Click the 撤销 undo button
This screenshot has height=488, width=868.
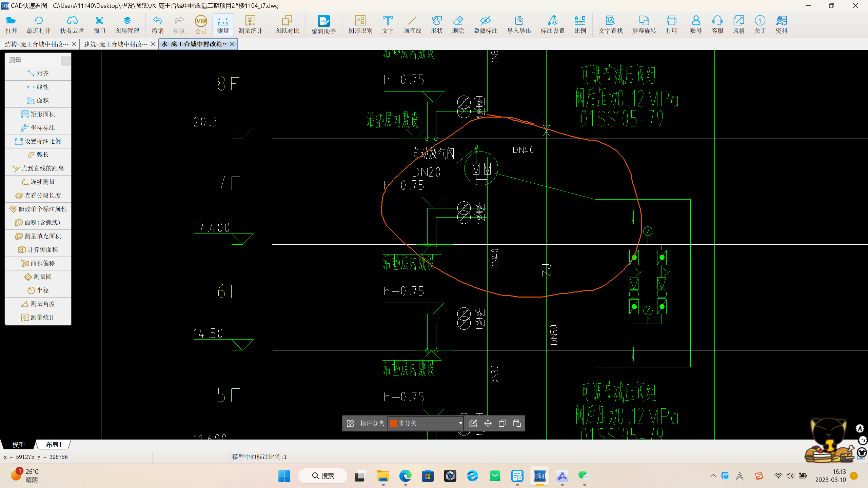click(x=158, y=25)
